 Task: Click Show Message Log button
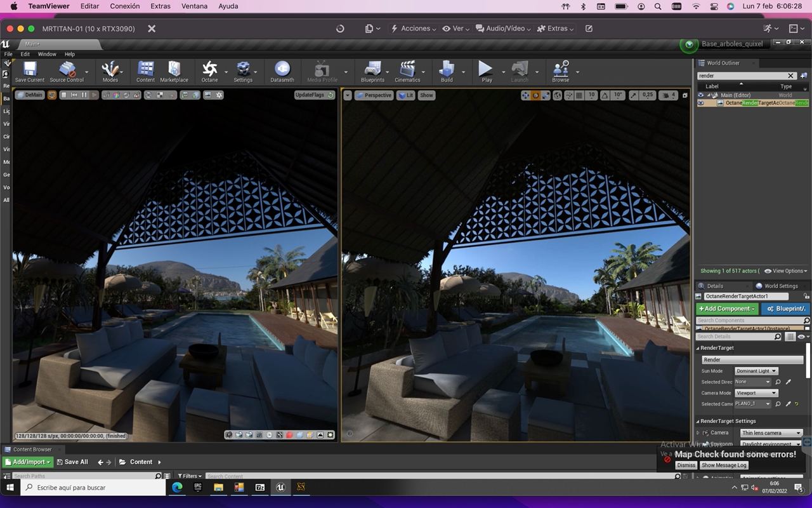pyautogui.click(x=724, y=465)
